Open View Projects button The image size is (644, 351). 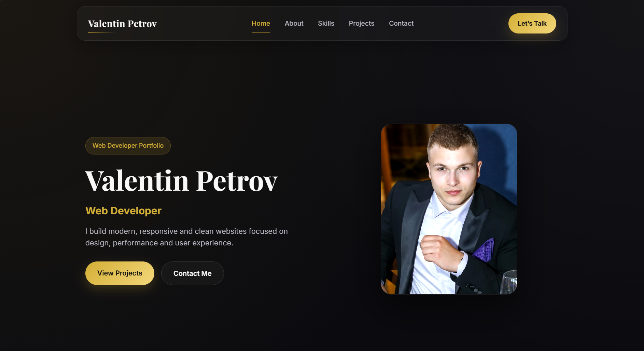click(120, 273)
